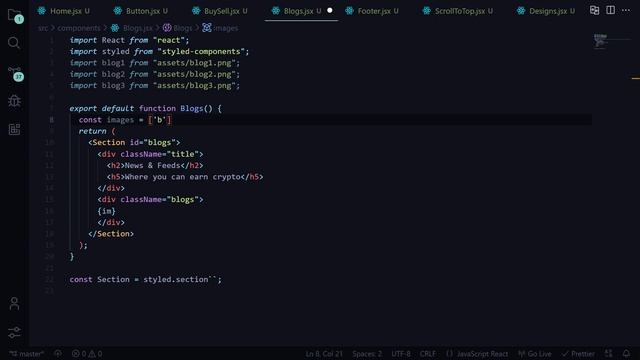Click the 'assets/blog2.png' import string
The height and width of the screenshot is (360, 640).
point(194,74)
